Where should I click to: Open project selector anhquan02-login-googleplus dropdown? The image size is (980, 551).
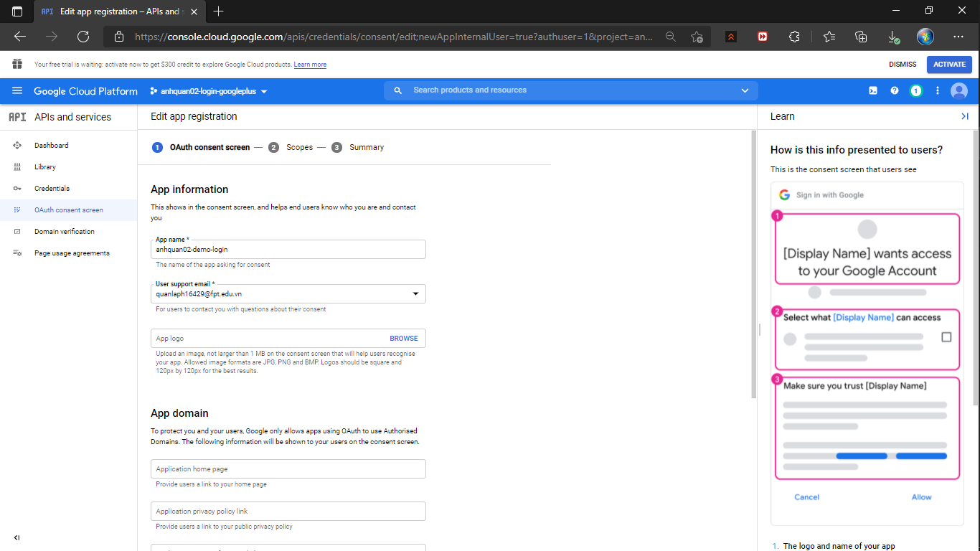208,91
